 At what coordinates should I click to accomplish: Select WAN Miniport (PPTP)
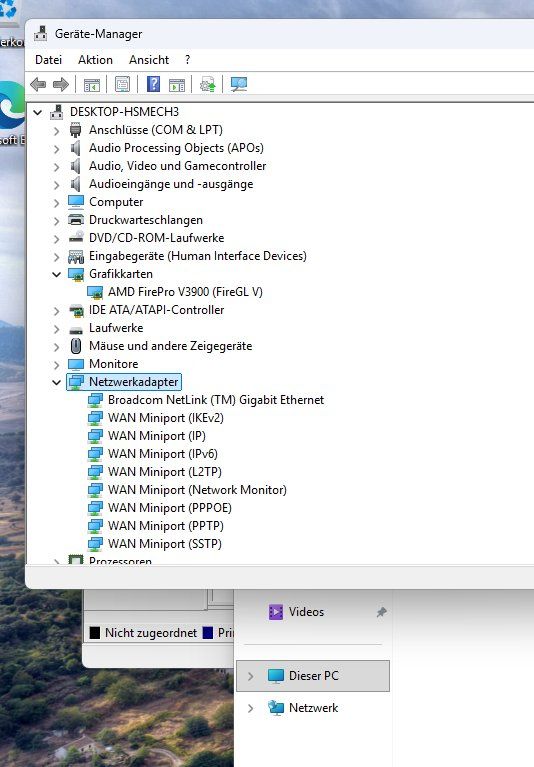coord(166,526)
